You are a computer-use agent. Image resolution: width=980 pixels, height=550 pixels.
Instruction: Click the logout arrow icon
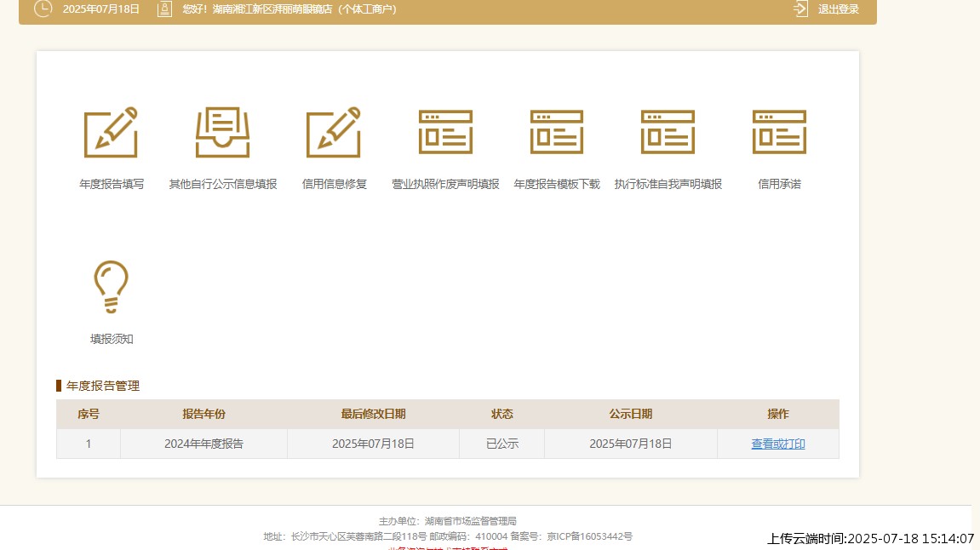[x=800, y=9]
